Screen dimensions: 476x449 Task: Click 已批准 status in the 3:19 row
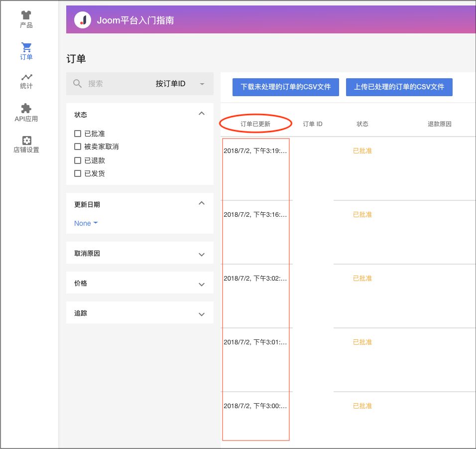pos(362,150)
